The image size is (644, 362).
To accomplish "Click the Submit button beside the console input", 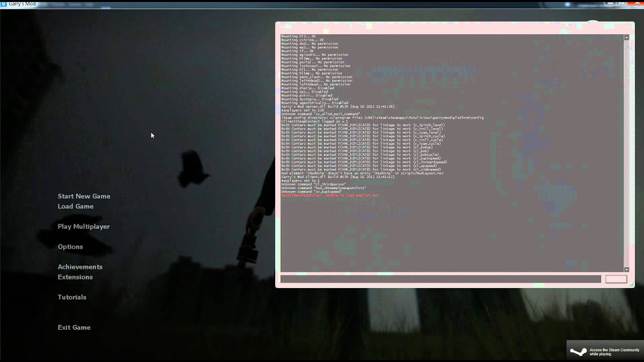I will 616,279.
